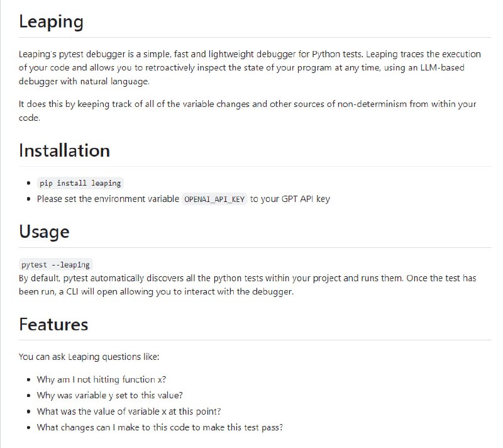Click the "pip install leaping" code snippet
The image size is (503, 448).
click(x=80, y=183)
